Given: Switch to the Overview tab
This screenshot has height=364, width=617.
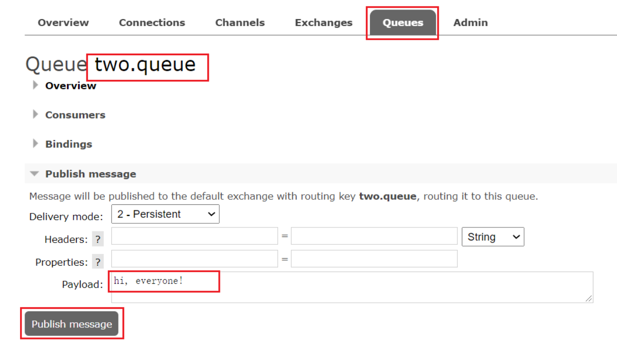Looking at the screenshot, I should [63, 23].
